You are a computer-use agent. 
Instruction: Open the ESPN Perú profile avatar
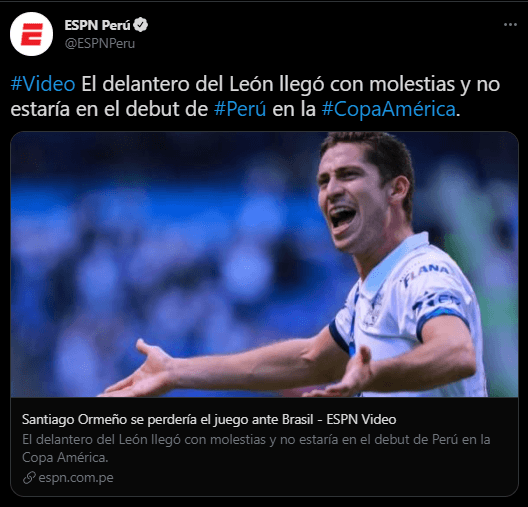pyautogui.click(x=31, y=34)
